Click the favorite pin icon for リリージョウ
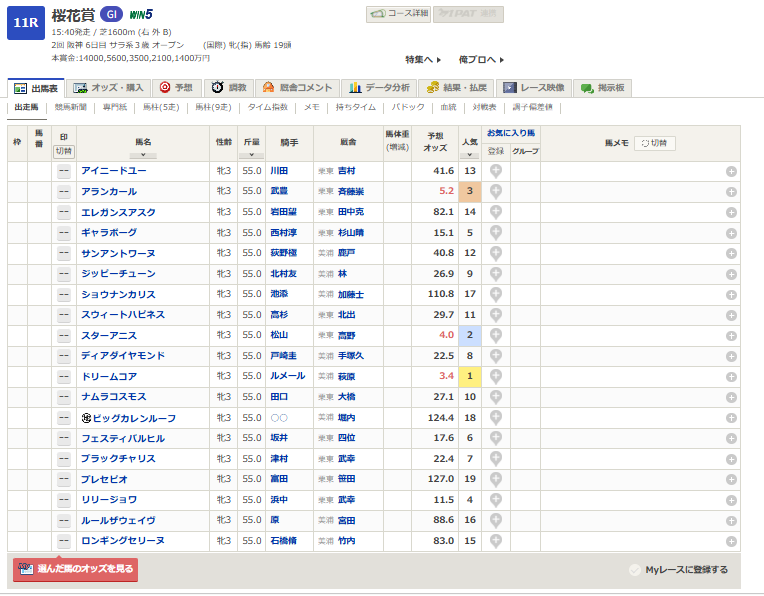 [495, 499]
